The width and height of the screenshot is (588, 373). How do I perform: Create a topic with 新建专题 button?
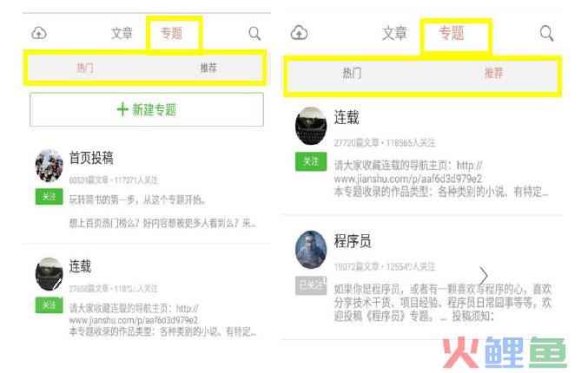147,109
